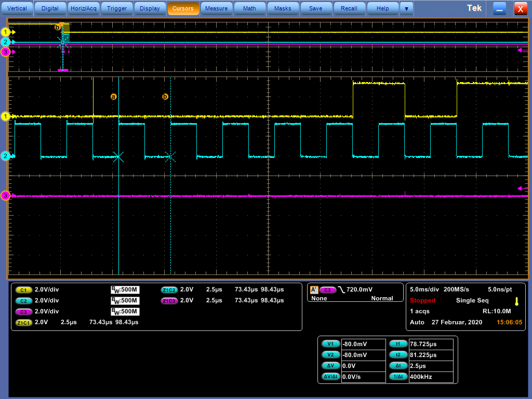Open the Vertical menu
532x399 pixels.
coord(18,8)
